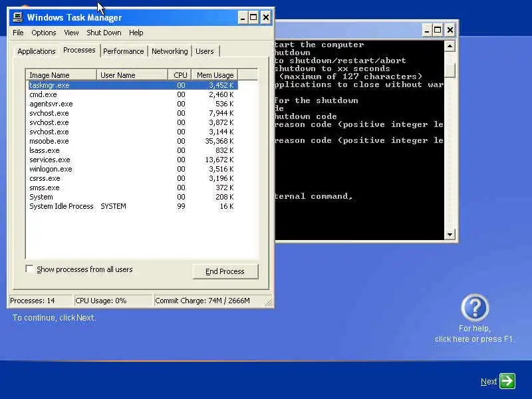Image resolution: width=532 pixels, height=399 pixels.
Task: Select svchost.exe using 3,872 K
Action: 132,122
